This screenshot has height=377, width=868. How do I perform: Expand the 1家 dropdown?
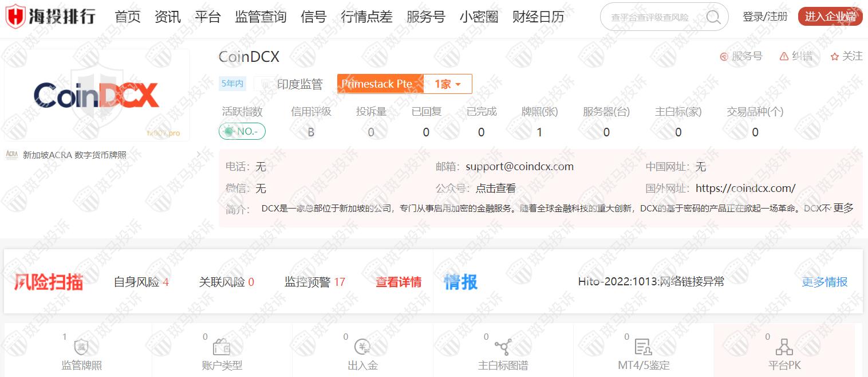pyautogui.click(x=447, y=84)
